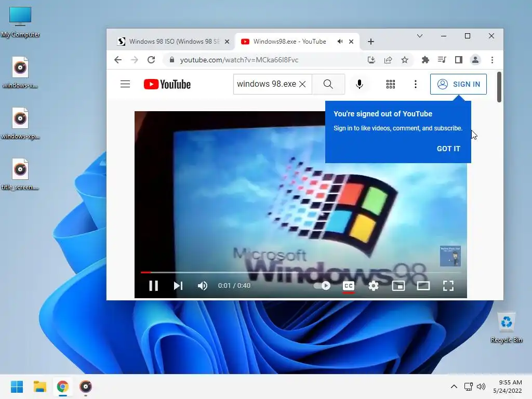The width and height of the screenshot is (532, 399).
Task: Open a new browser tab
Action: (x=371, y=42)
